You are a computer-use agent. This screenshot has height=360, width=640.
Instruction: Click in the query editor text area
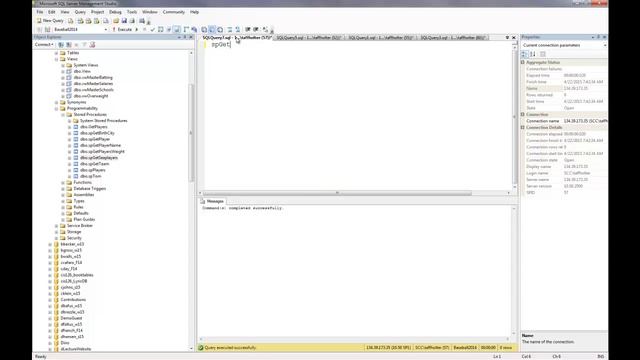click(x=358, y=116)
